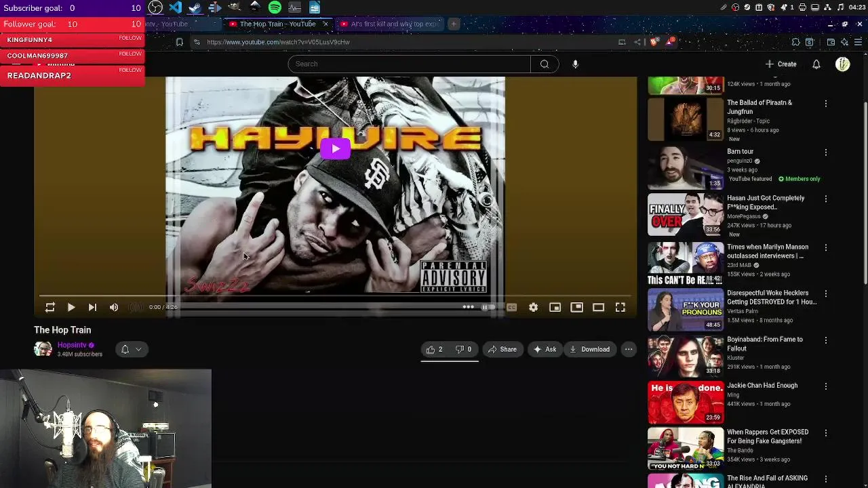Viewport: 868px width, 488px height.
Task: Click the penguinz0 channel name
Action: pyautogui.click(x=740, y=161)
